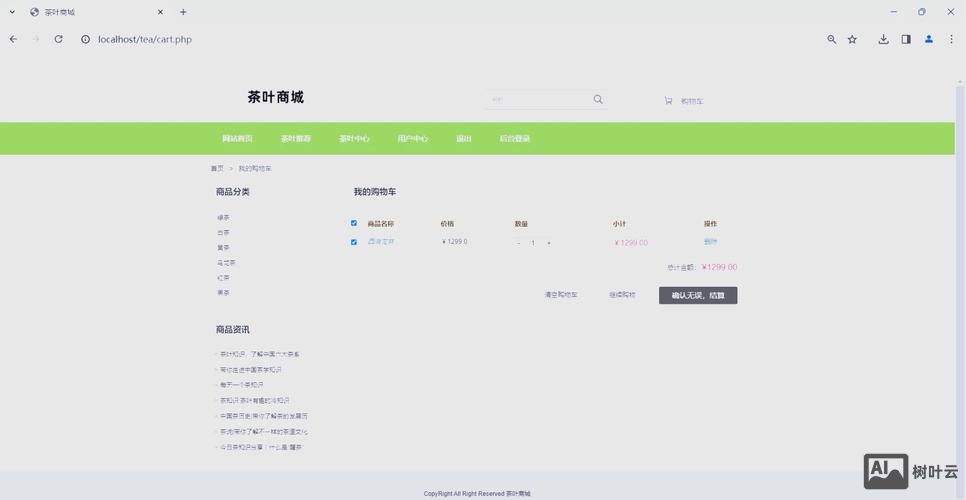The image size is (966, 500).
Task: Restore down the browser window
Action: tap(922, 12)
